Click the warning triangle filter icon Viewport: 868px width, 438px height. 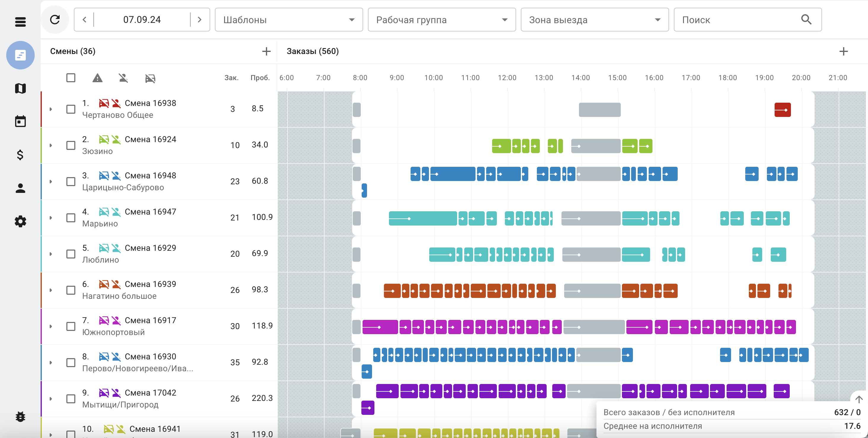(97, 78)
